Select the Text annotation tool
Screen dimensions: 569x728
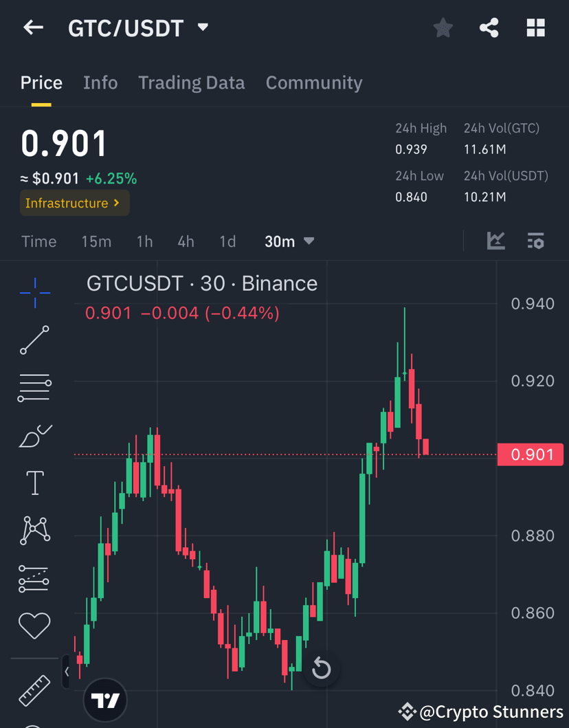(x=34, y=483)
